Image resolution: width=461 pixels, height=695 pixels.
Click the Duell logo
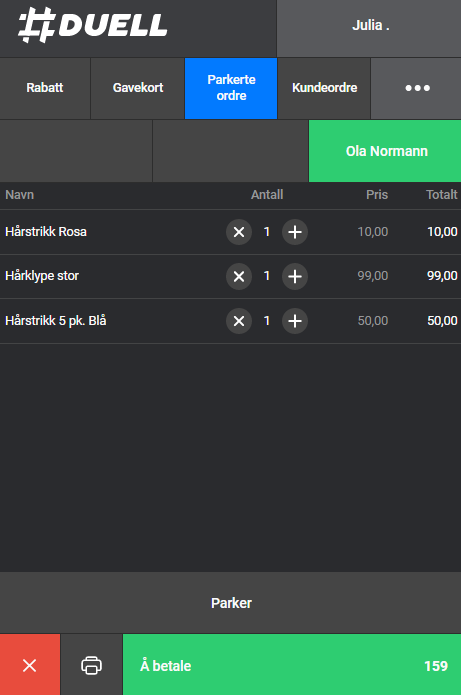point(93,25)
